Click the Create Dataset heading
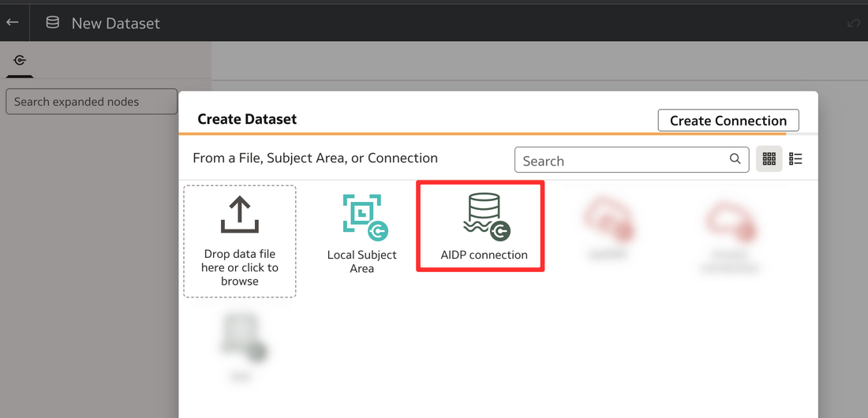The height and width of the screenshot is (418, 868). (247, 119)
